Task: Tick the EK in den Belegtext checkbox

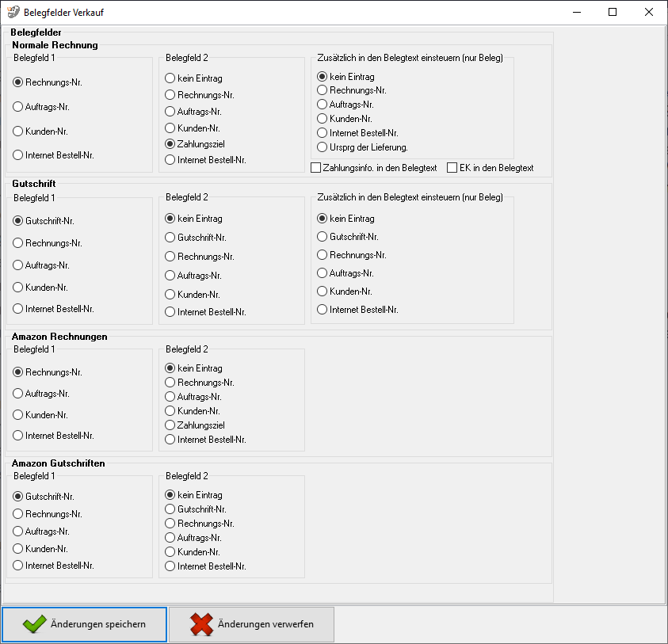Action: (x=452, y=168)
